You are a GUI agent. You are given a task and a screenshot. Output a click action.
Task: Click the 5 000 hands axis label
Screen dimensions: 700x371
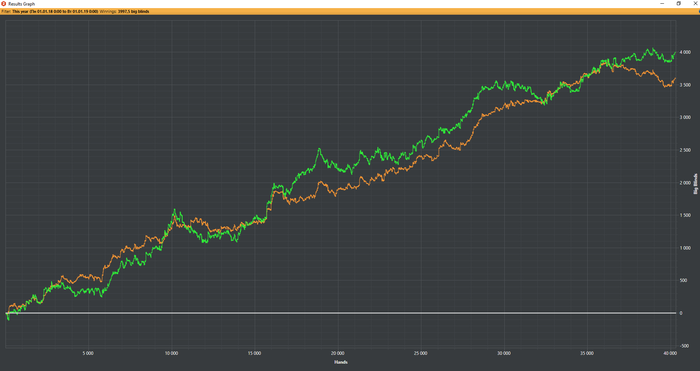pyautogui.click(x=88, y=353)
